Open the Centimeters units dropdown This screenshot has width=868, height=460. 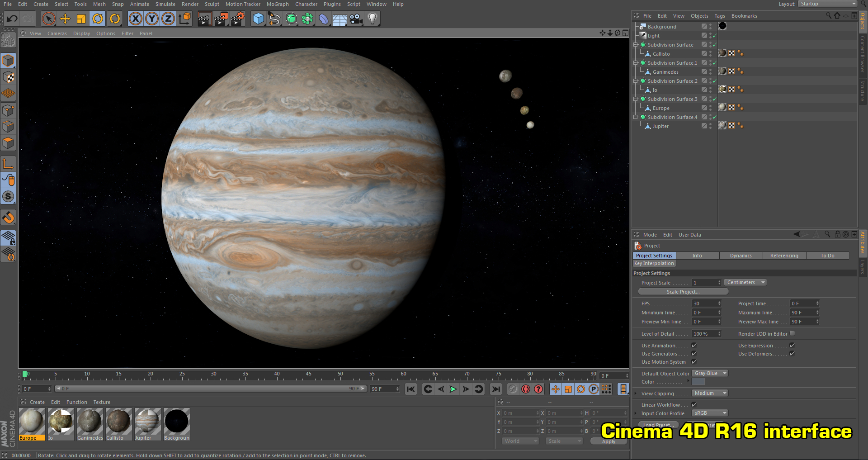point(745,282)
